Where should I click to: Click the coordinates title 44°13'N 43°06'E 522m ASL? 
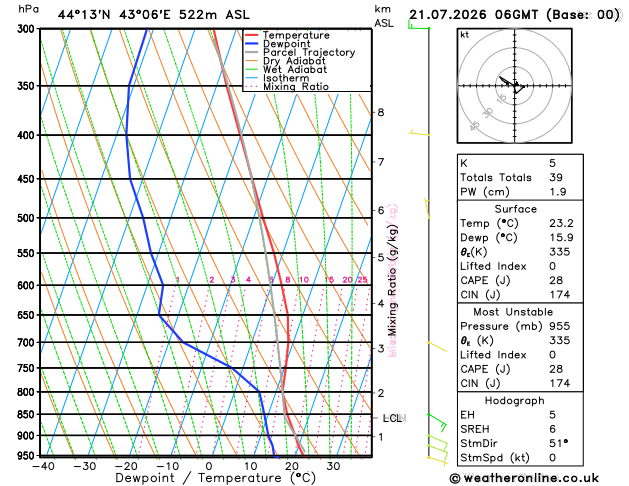click(154, 15)
